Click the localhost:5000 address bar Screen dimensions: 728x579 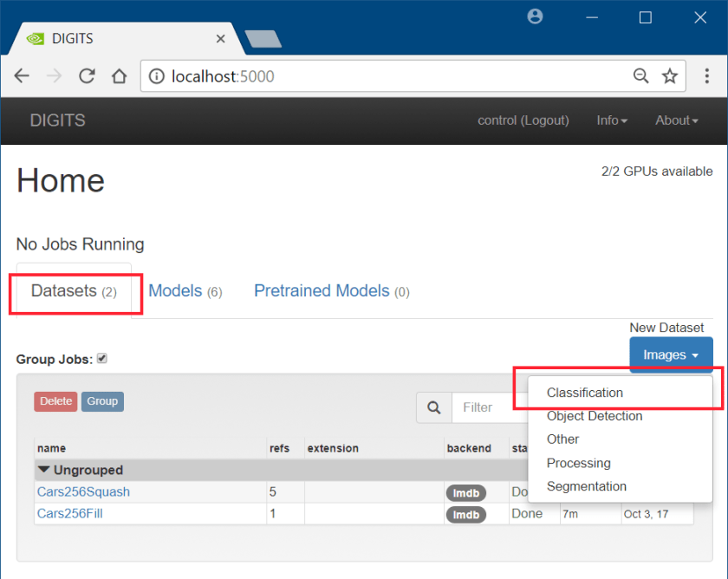click(x=390, y=76)
